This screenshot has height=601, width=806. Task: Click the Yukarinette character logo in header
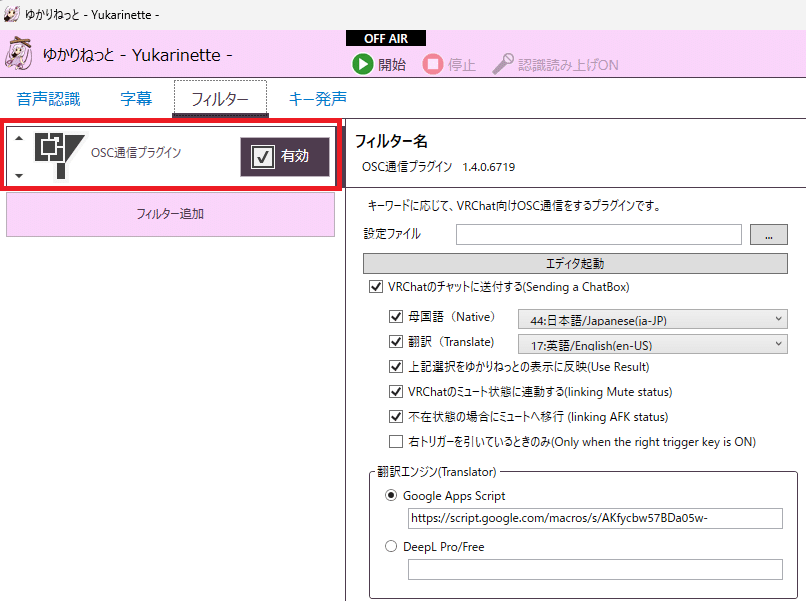tap(19, 53)
